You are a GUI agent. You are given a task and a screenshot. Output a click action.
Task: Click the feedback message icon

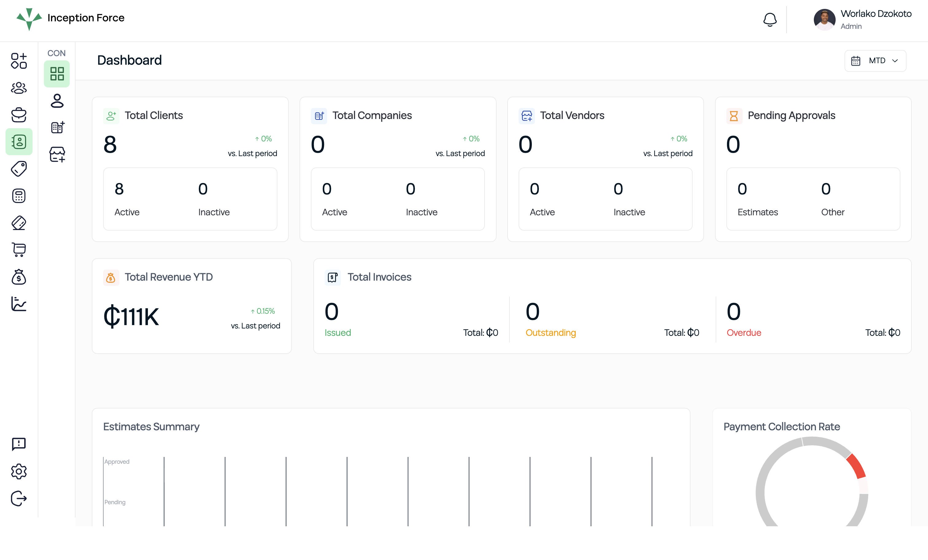point(19,444)
